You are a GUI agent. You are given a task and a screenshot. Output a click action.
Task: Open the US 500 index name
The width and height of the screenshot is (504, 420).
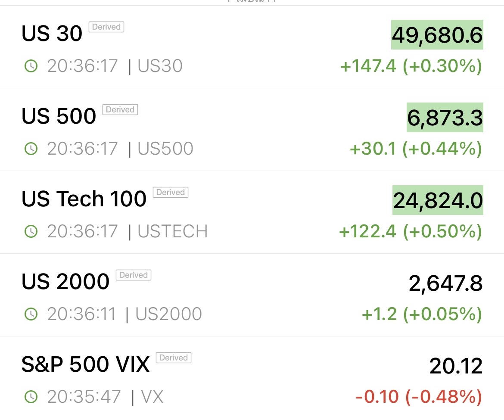click(59, 116)
